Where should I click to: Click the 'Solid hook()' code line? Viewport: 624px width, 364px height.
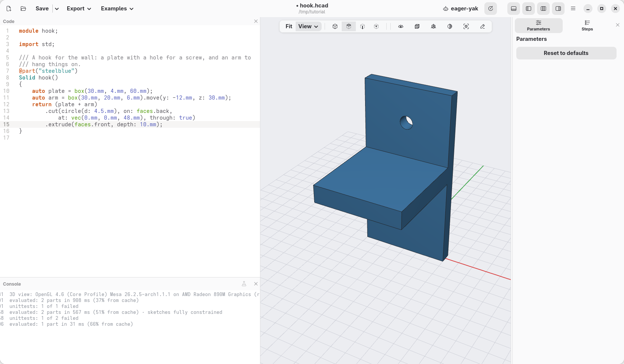tap(39, 78)
